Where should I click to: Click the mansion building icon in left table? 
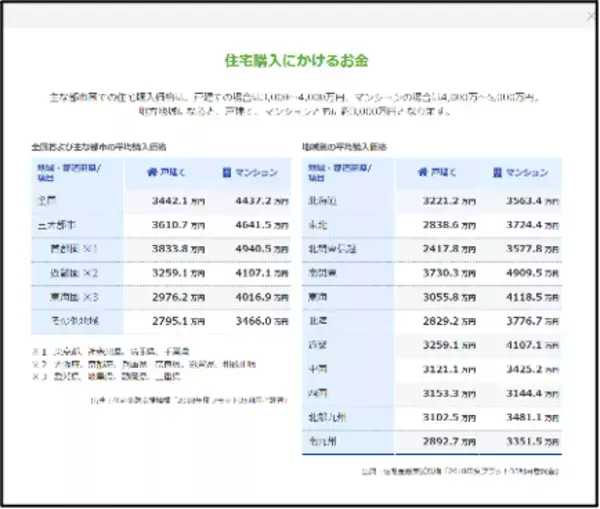[227, 173]
